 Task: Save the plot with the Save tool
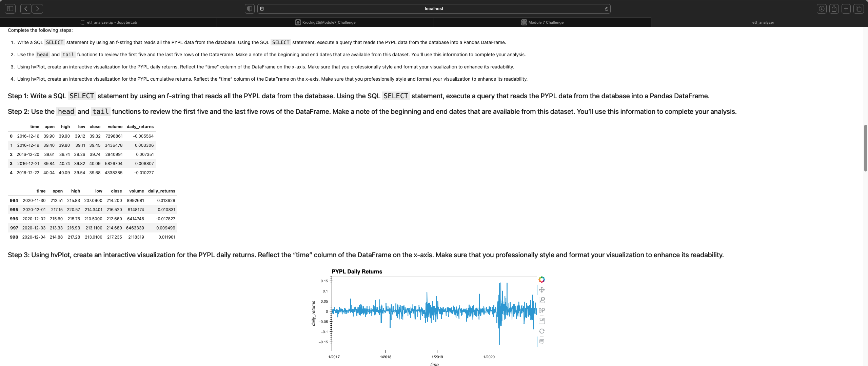tap(542, 321)
